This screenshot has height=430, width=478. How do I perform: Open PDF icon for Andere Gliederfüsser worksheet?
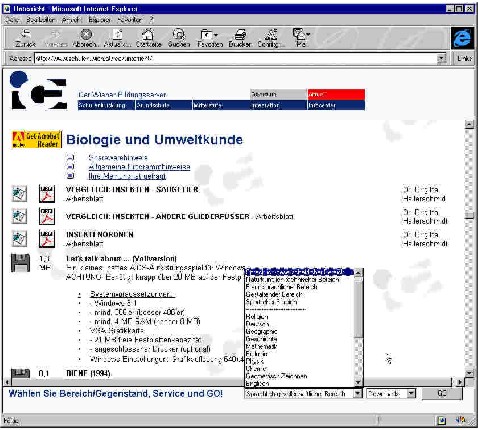coord(47,216)
